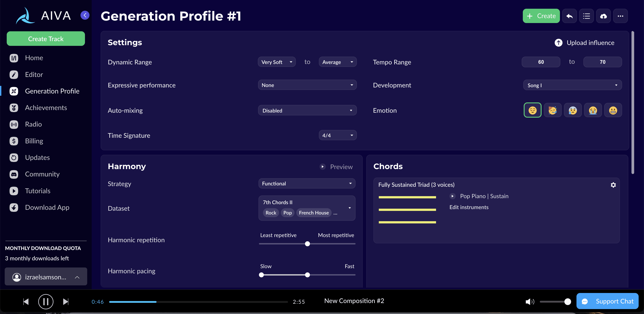This screenshot has width=644, height=314.
Task: Open the Average dynamic range dropdown
Action: pos(337,62)
